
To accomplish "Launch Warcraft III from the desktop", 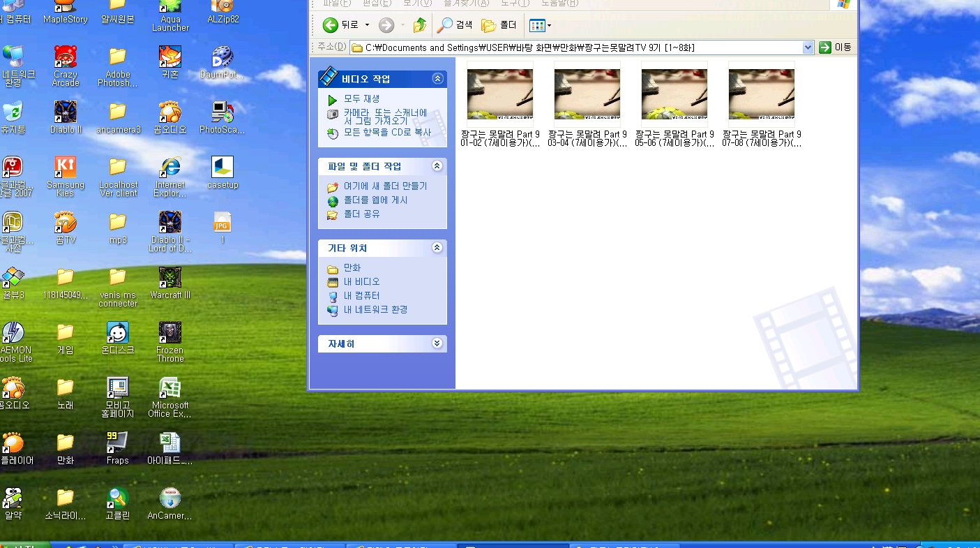I will pos(170,281).
